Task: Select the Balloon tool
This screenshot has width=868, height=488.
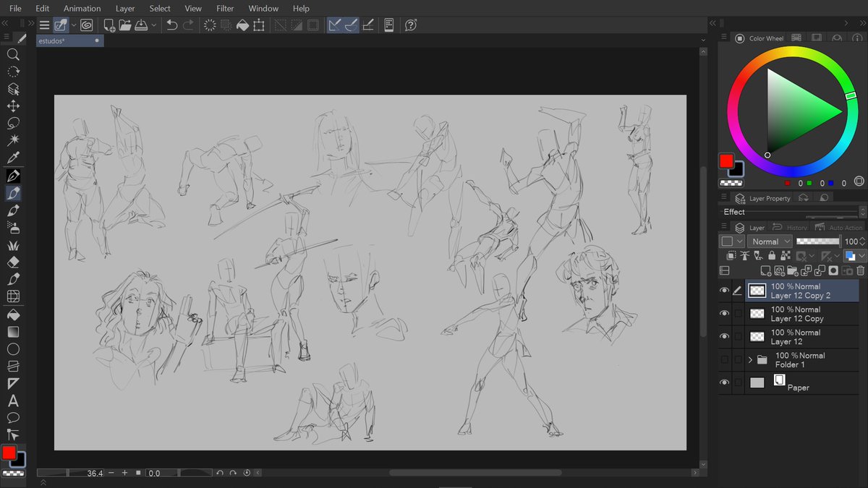Action: [x=13, y=418]
